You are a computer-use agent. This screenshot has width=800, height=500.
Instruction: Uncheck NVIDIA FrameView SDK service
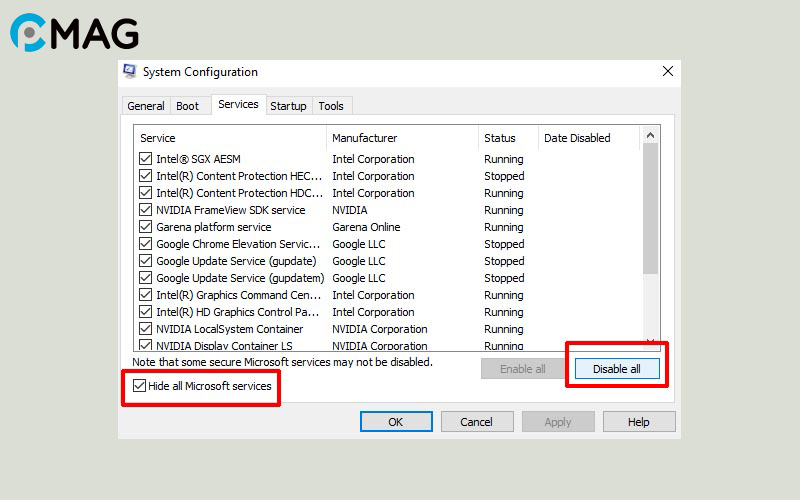(146, 210)
